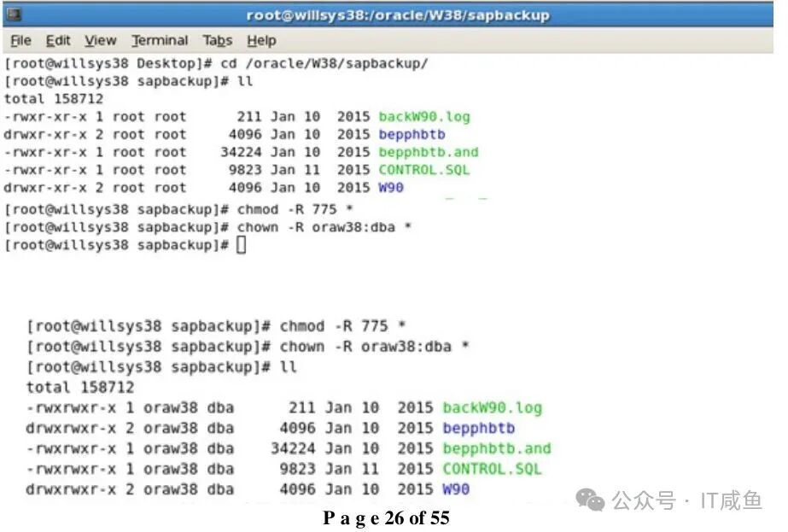This screenshot has height=532, width=788.
Task: Click '-rwxr-xr-x' permissions of root-owned backW90.log
Action: point(45,117)
